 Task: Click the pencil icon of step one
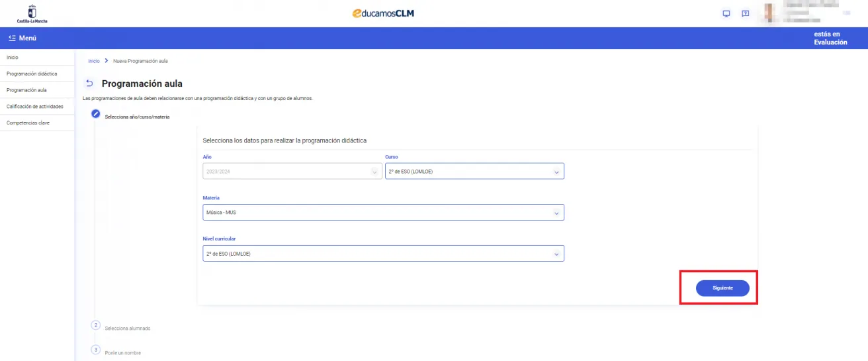[95, 115]
